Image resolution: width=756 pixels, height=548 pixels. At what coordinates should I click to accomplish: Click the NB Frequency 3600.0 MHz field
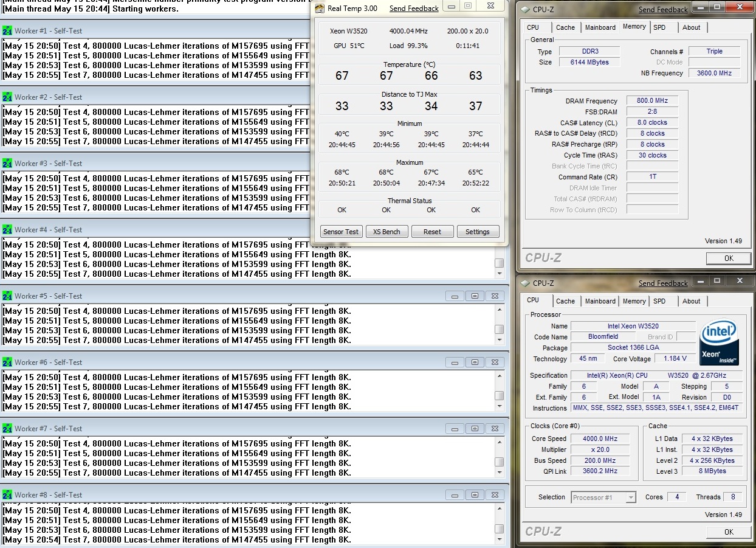715,73
